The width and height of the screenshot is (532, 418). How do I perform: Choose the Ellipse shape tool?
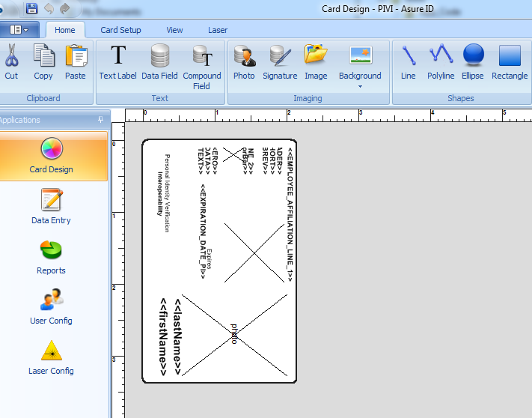473,62
